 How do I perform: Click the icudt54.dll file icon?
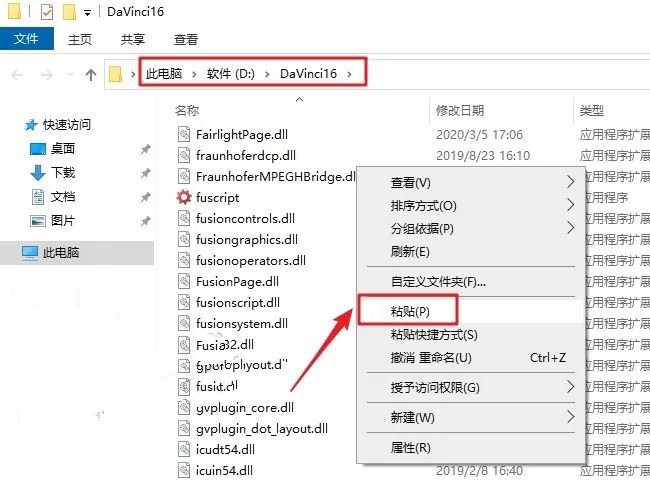tap(184, 450)
